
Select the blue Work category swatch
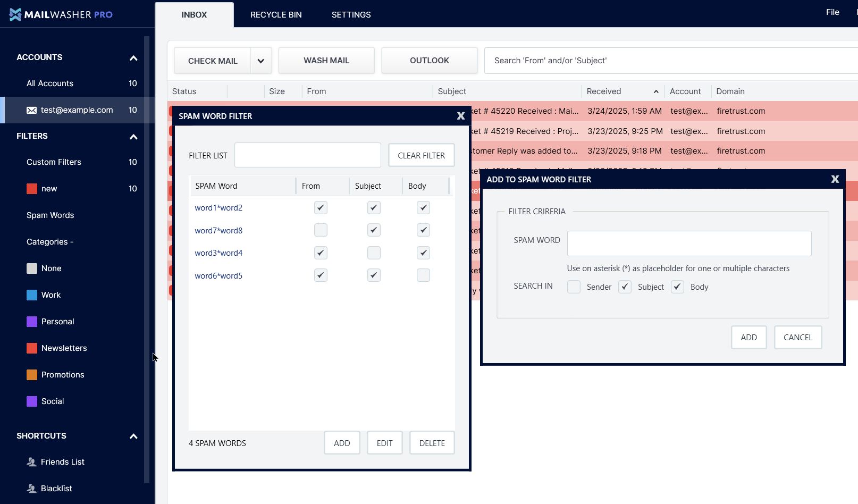(32, 295)
